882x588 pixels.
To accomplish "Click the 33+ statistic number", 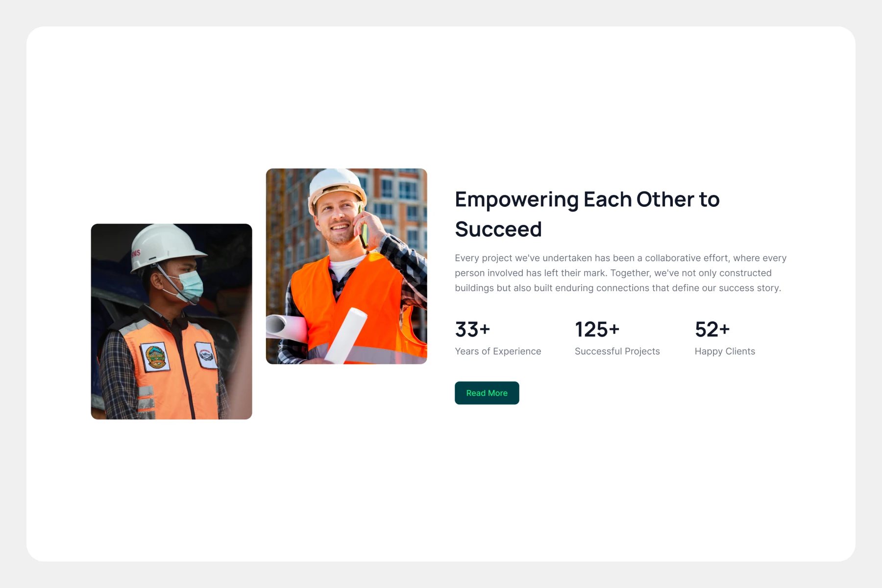I will 472,329.
